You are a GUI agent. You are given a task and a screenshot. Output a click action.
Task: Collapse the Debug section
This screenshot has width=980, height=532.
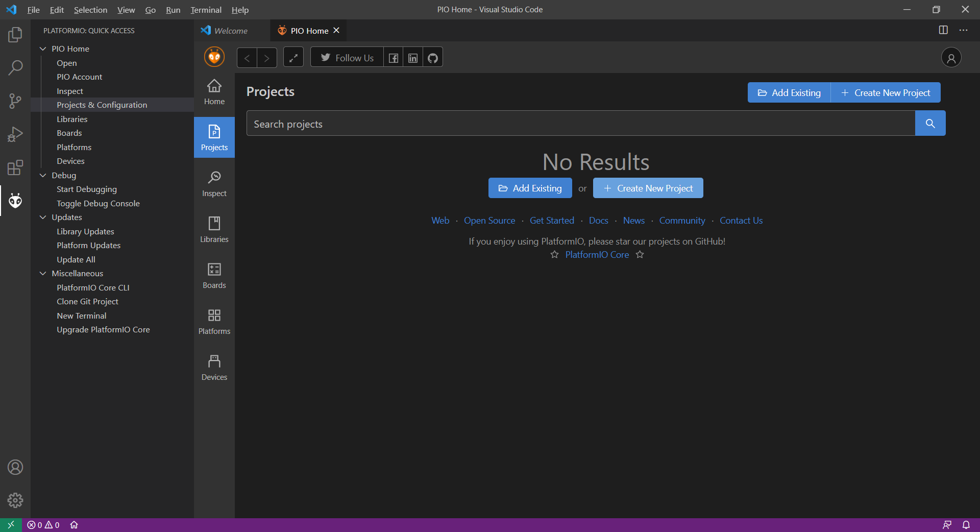(43, 175)
